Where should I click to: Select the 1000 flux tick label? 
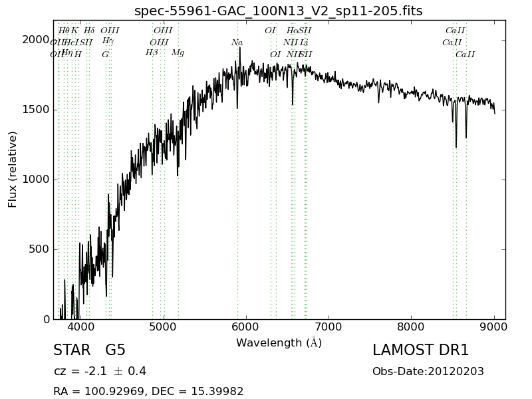[x=36, y=180]
